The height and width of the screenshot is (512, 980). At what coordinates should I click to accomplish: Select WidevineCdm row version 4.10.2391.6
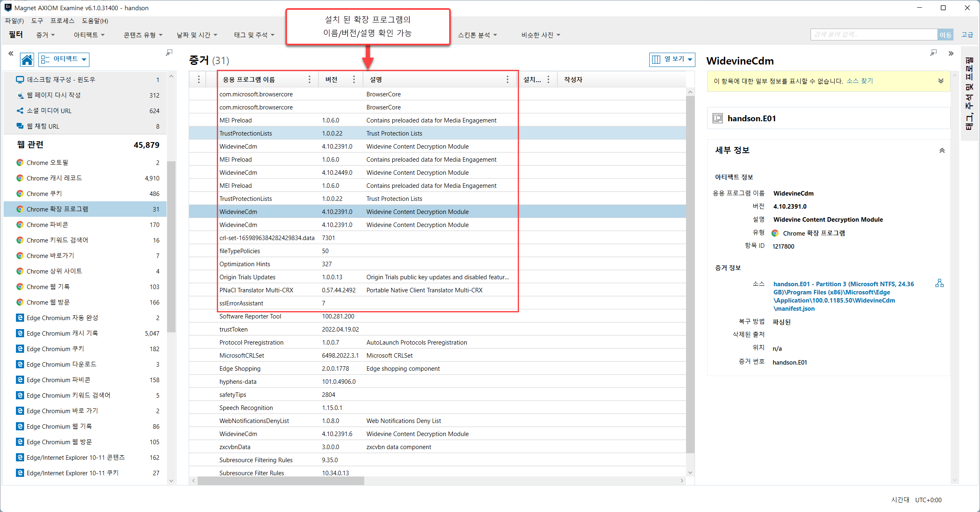[x=437, y=434]
